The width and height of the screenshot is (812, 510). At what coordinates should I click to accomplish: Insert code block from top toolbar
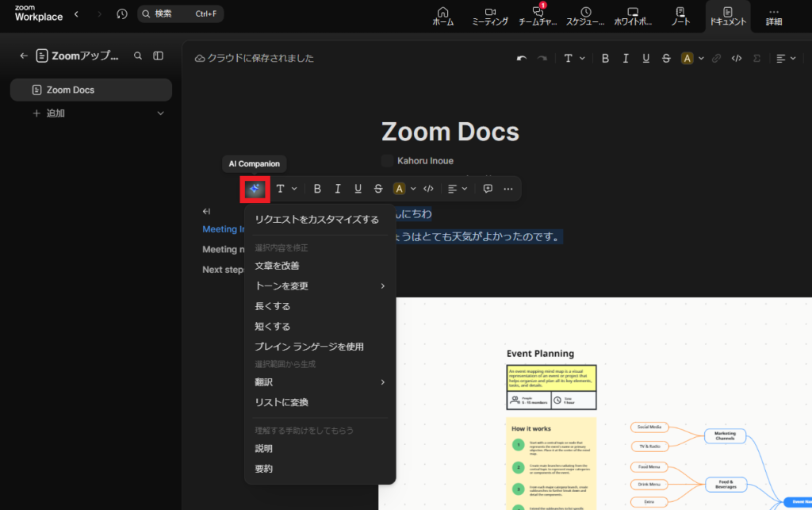click(737, 58)
